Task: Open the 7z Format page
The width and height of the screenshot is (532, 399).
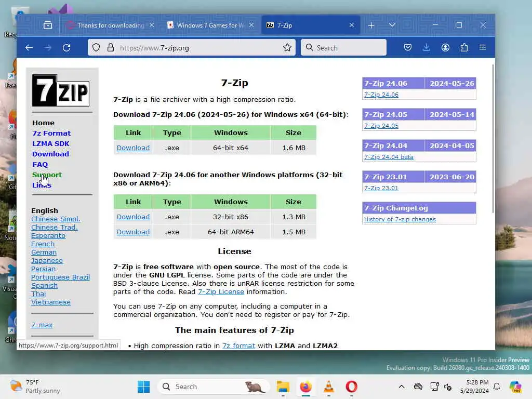Action: pyautogui.click(x=51, y=134)
